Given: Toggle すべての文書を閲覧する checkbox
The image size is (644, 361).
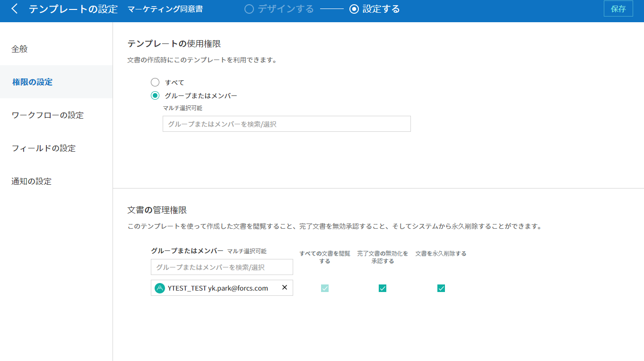Looking at the screenshot, I should pos(325,288).
